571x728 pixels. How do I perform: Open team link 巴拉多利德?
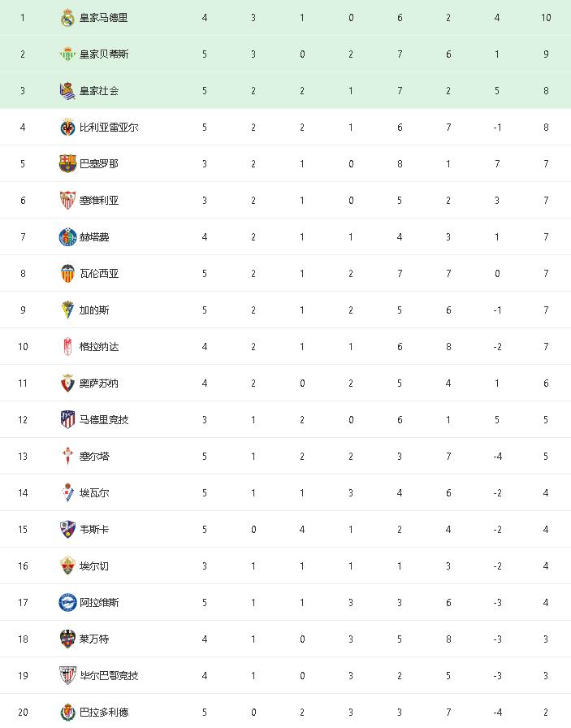click(x=103, y=713)
